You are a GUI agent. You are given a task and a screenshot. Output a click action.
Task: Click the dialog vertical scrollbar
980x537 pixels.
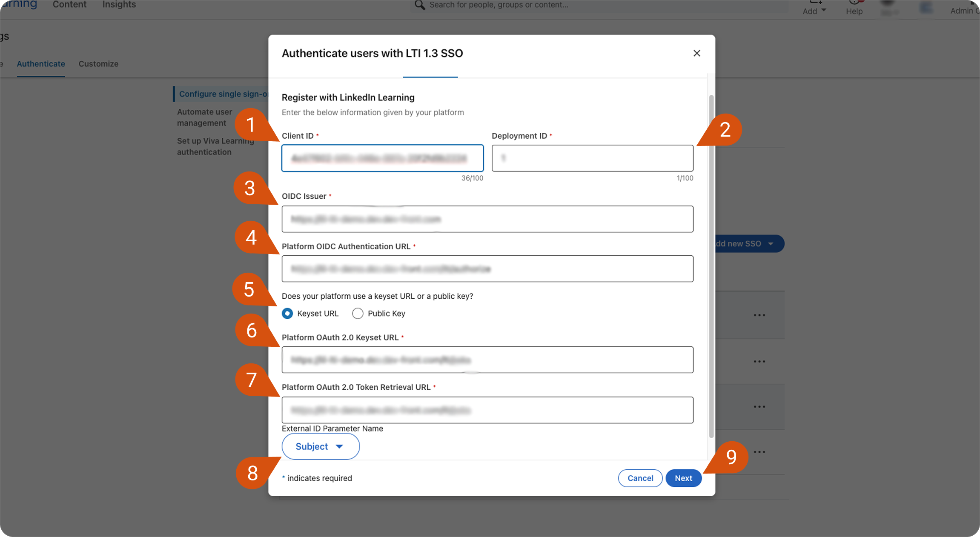(711, 266)
